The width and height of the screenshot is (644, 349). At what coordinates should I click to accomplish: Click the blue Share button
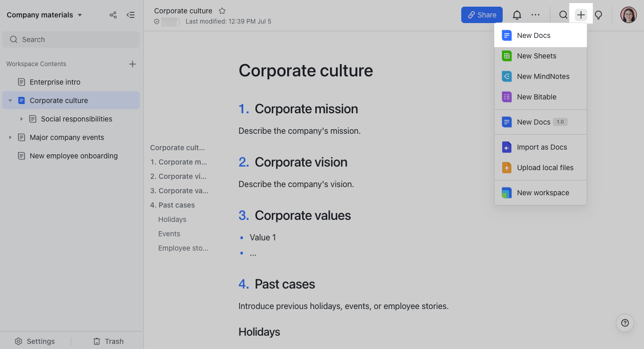click(482, 15)
